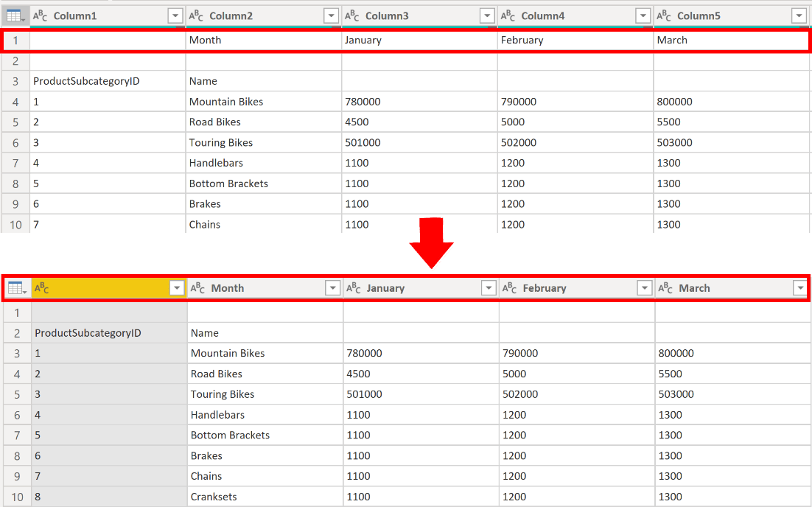This screenshot has height=507, width=812.
Task: Select the February column header name
Action: [544, 288]
